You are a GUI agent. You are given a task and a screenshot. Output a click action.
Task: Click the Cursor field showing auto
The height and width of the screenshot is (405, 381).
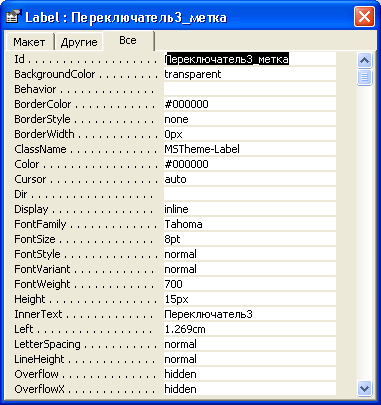tap(250, 179)
